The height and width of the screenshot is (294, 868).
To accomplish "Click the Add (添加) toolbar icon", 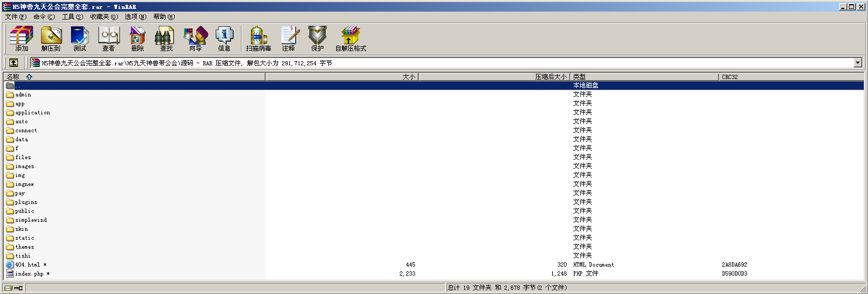I will [x=22, y=38].
